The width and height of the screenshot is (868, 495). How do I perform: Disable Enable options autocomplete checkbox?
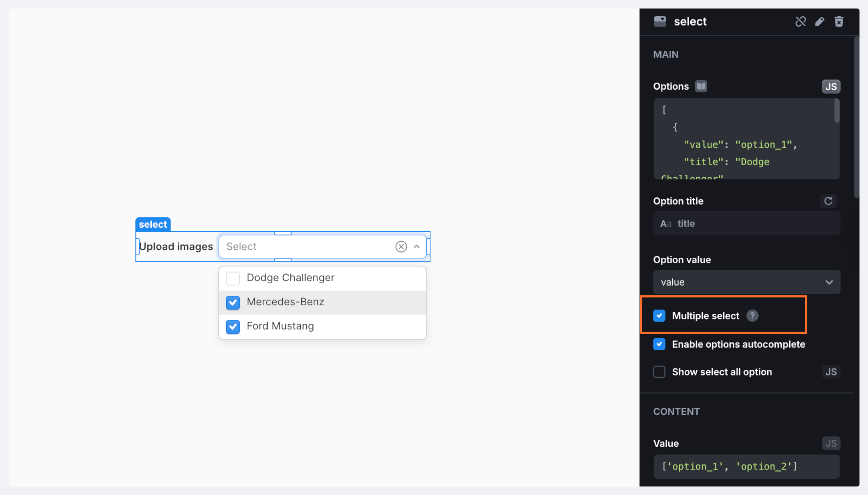(x=659, y=344)
